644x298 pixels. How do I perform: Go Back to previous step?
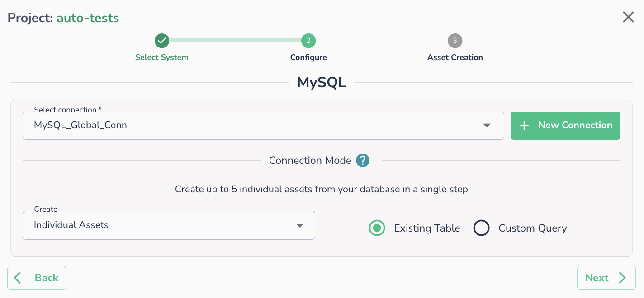click(37, 278)
